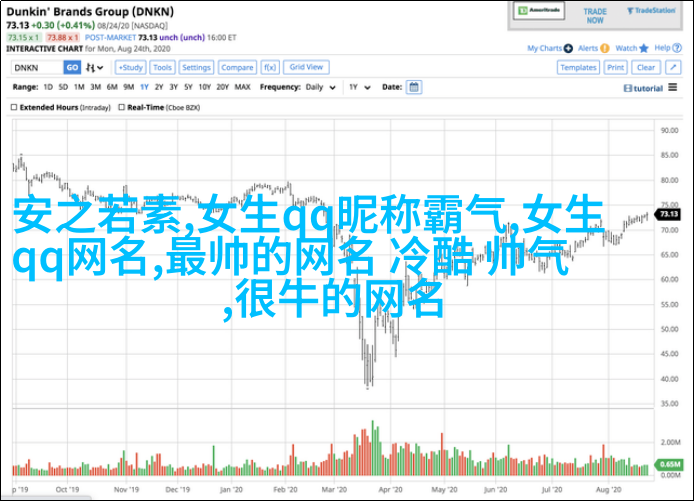Select the 1D range
The height and width of the screenshot is (502, 695).
pos(48,87)
